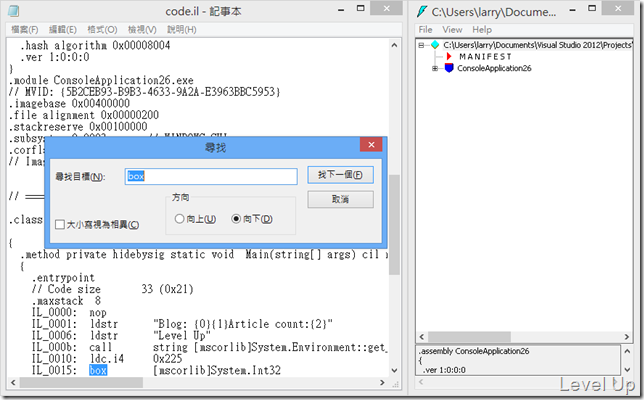644x400 pixels.
Task: Enable the 大小寫視為相異(C) match case checkbox
Action: coord(60,225)
